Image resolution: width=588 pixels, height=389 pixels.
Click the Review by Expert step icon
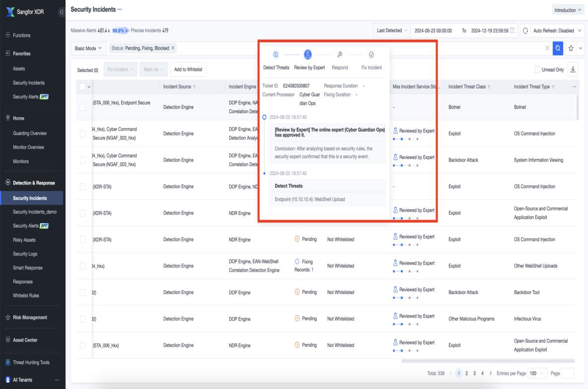coord(307,55)
